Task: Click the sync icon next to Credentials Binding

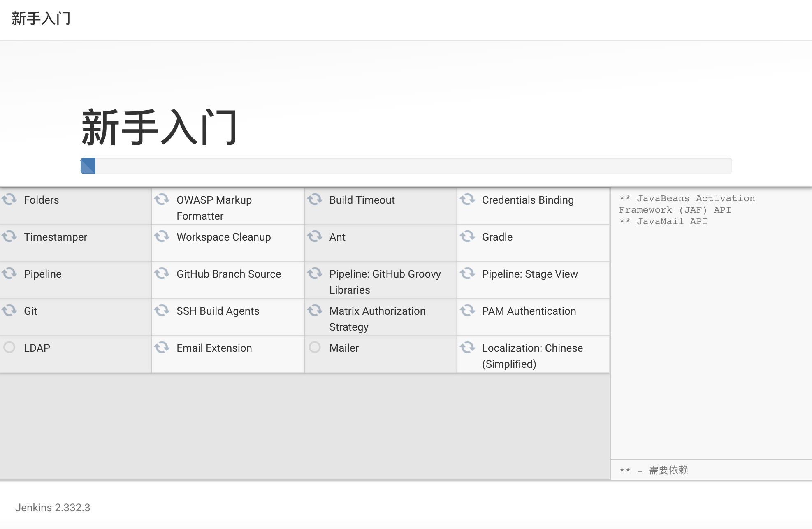Action: coord(467,200)
